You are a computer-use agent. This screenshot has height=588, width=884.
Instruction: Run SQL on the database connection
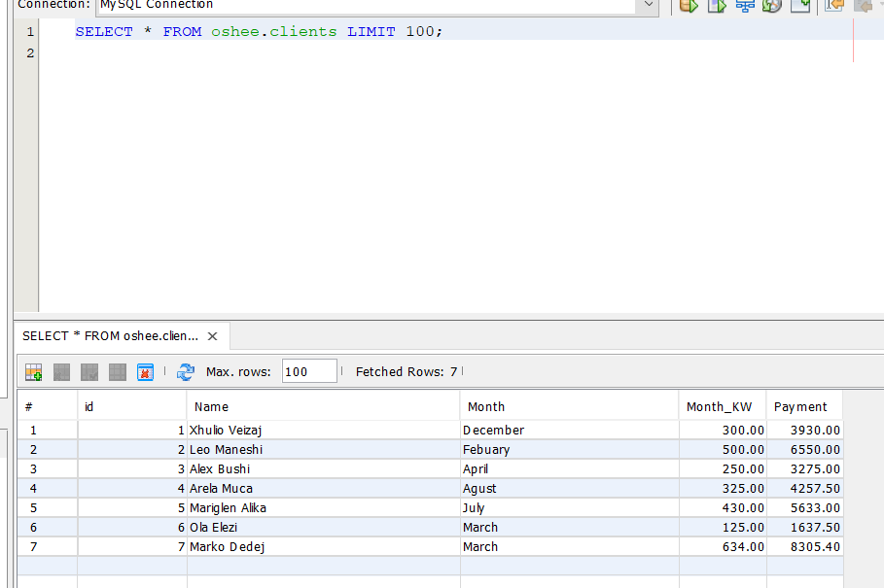(689, 6)
